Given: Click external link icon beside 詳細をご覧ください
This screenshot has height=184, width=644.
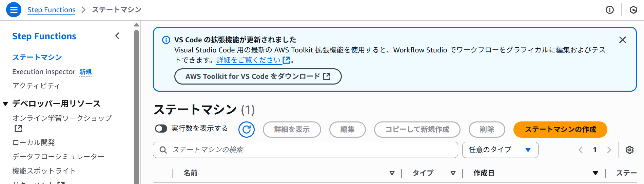Looking at the screenshot, I should point(286,60).
